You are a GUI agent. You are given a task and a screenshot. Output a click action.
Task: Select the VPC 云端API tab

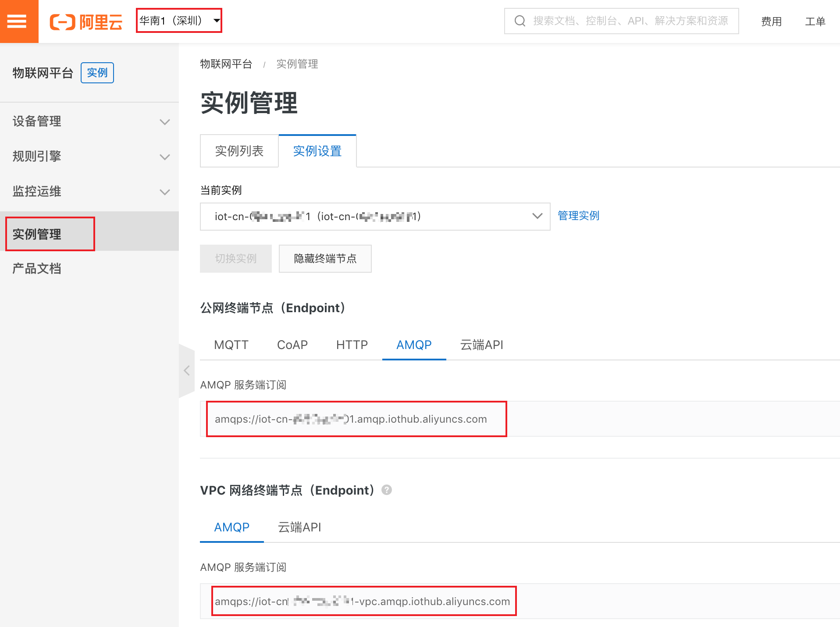coord(299,527)
